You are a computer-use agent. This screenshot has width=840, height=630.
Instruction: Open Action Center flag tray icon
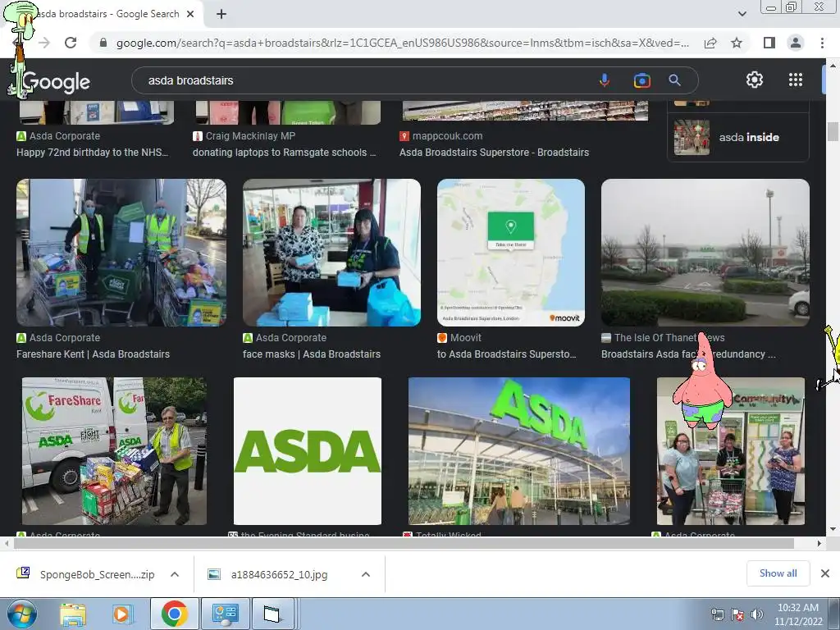(x=737, y=614)
